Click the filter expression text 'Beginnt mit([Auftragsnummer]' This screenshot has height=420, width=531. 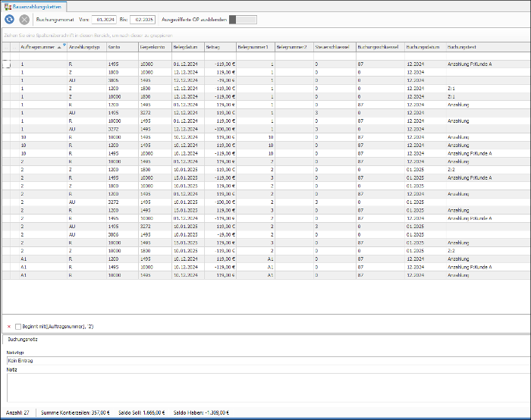click(58, 327)
